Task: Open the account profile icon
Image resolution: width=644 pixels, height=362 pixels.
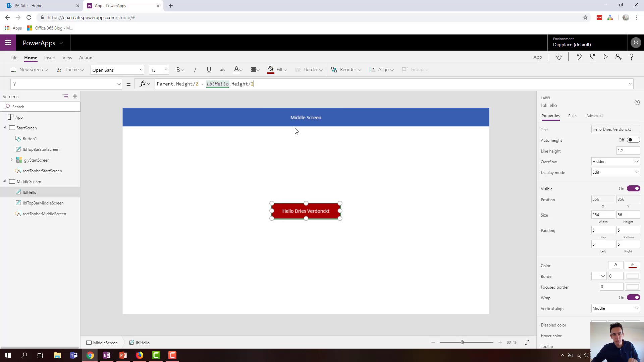Action: point(636,43)
